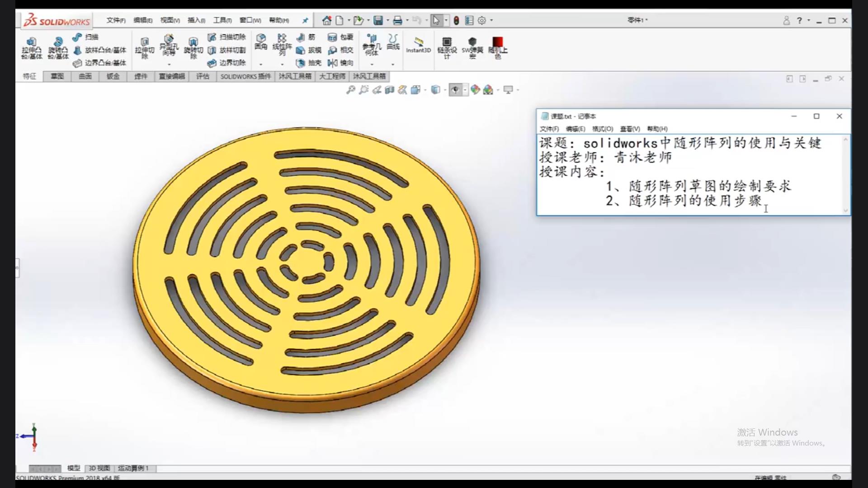Screen dimensions: 868x488
Task: Select the 旋转切除 revolved cut tool
Action: [193, 48]
